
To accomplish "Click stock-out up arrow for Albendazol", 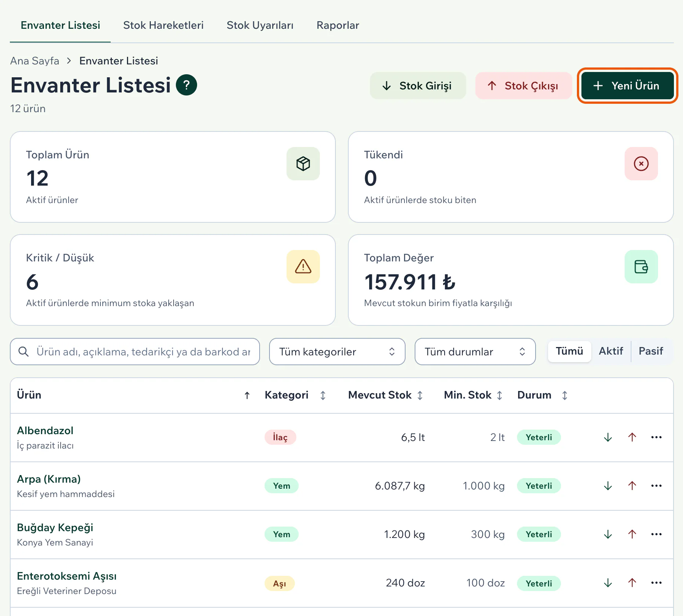I will tap(632, 438).
